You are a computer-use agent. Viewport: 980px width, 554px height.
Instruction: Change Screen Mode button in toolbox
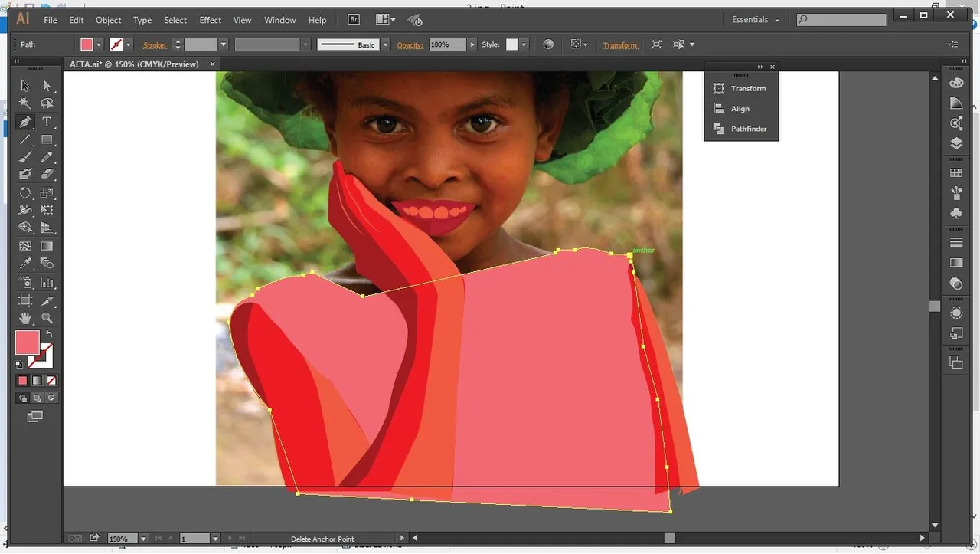(34, 417)
